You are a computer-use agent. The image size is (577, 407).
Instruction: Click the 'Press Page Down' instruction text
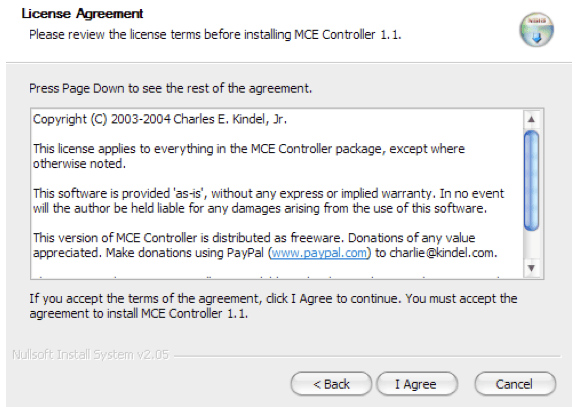[x=170, y=89]
